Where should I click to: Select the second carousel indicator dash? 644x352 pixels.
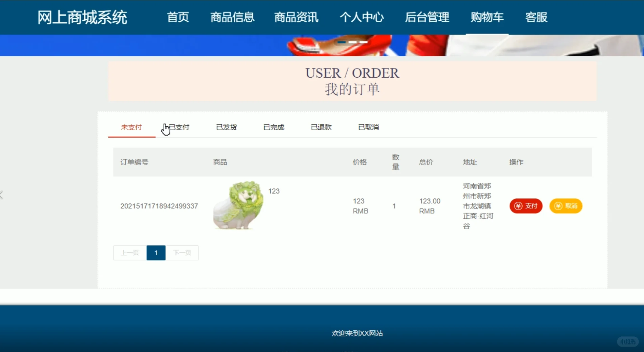352,42
